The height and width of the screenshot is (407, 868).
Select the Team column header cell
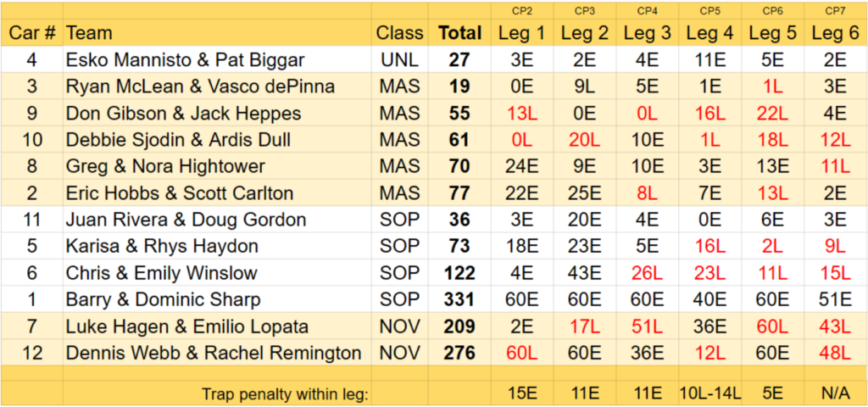(218, 33)
